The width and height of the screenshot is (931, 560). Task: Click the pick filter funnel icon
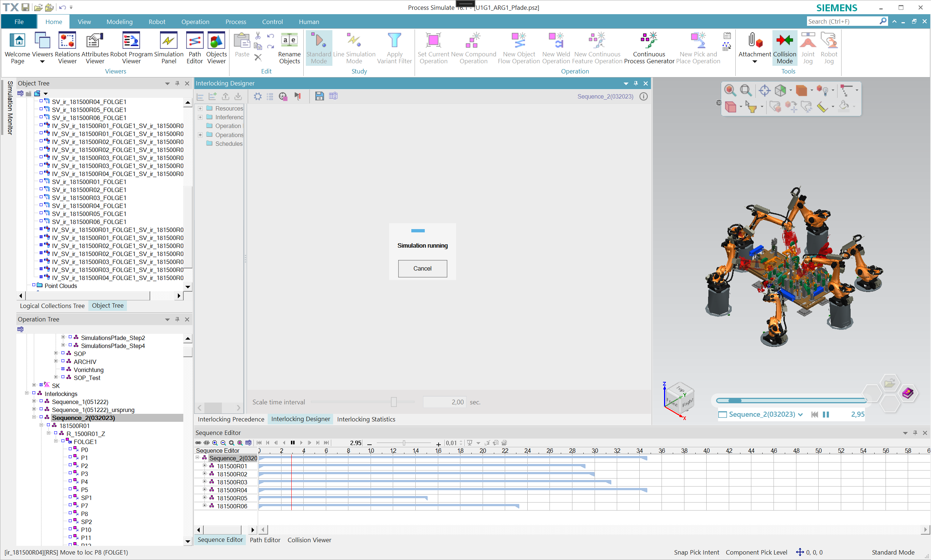[x=751, y=107]
